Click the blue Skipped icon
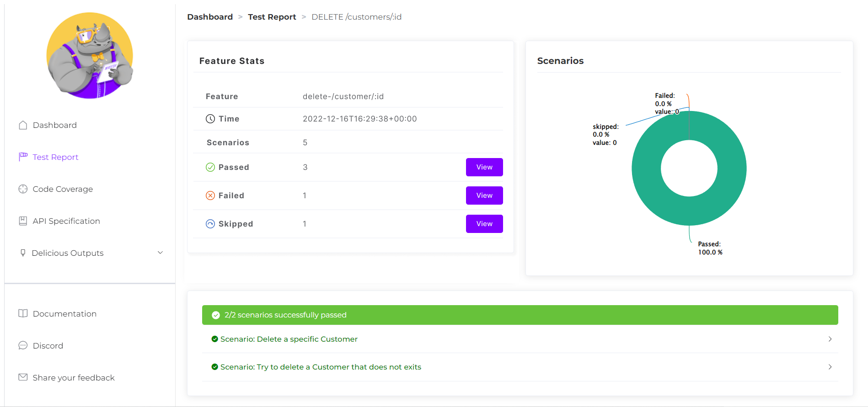The width and height of the screenshot is (868, 407). (210, 224)
